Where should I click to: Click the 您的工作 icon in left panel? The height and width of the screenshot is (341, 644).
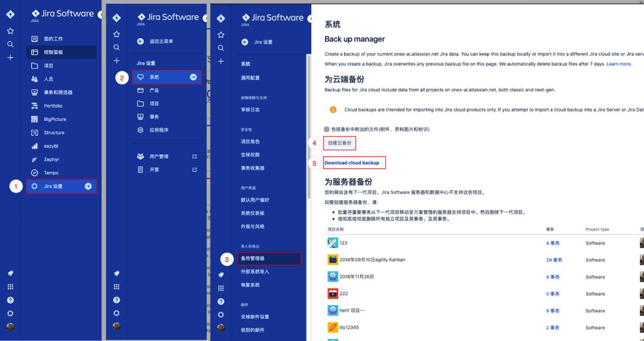(35, 39)
